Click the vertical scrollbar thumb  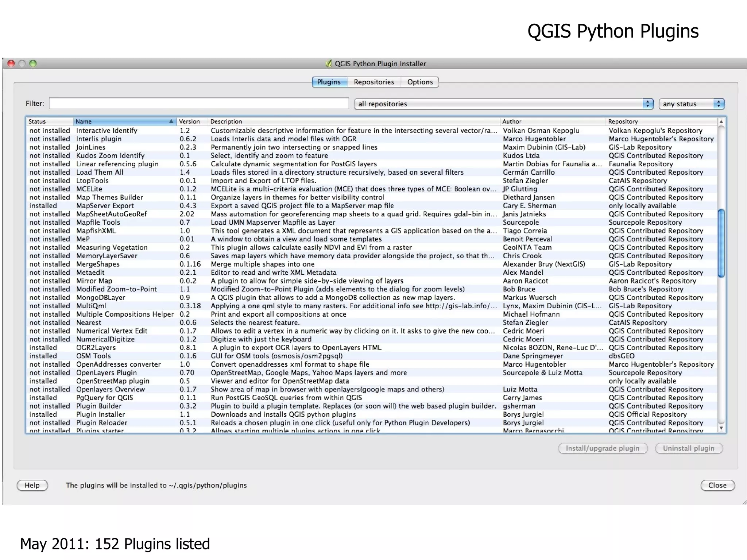click(721, 243)
